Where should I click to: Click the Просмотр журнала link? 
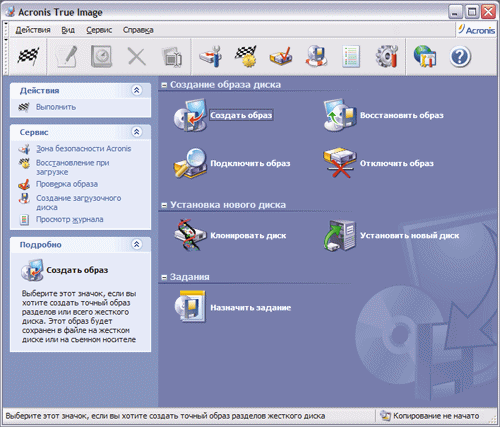click(69, 219)
